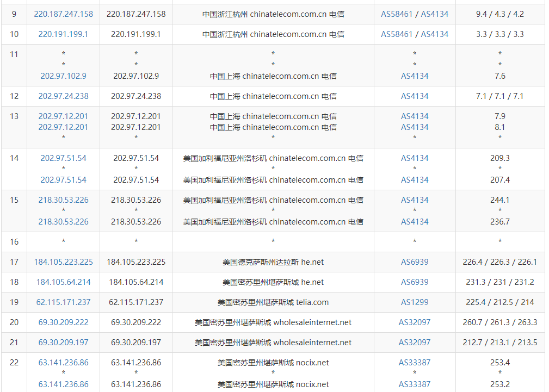This screenshot has width=549, height=392.
Task: Open blue 202.97.12.201 link on the 7.9 line
Action: point(63,116)
